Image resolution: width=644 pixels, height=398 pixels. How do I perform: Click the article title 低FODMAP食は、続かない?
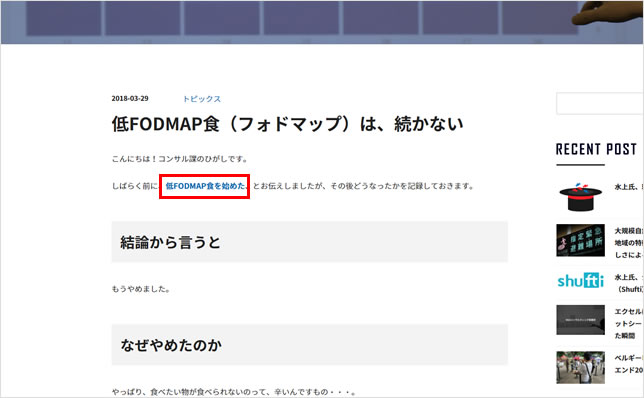pyautogui.click(x=288, y=124)
